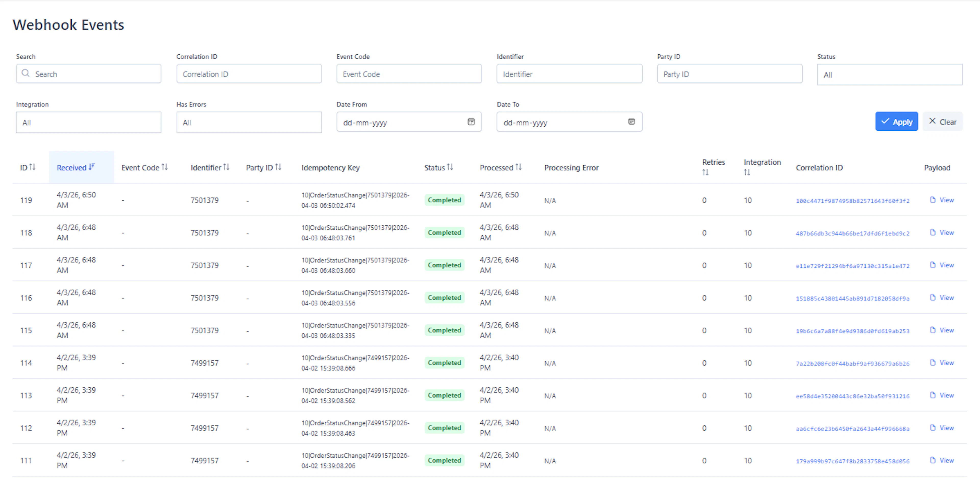The width and height of the screenshot is (980, 480).
Task: Click Completed status badge for event 119
Action: click(x=444, y=200)
